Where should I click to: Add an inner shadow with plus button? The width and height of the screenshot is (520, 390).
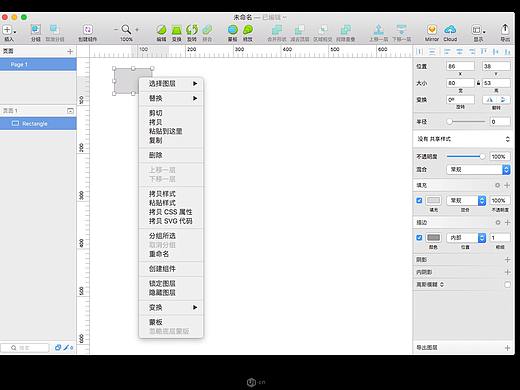[507, 272]
